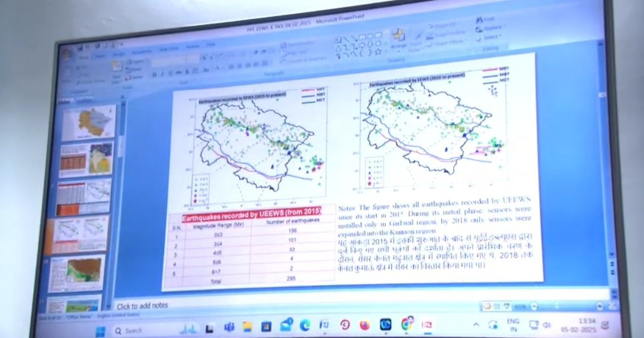This screenshot has width=644, height=338.
Task: Open the Select dropdown in the Editing group
Action: pos(491,36)
